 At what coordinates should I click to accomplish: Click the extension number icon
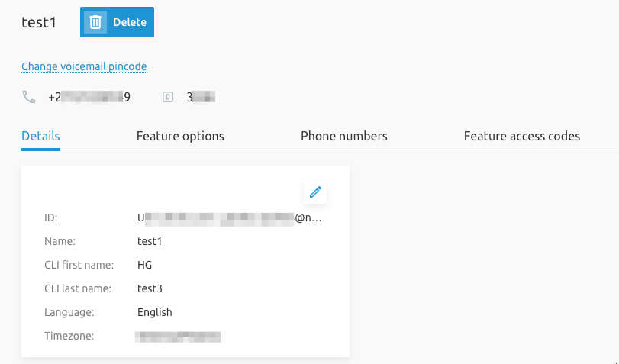click(168, 97)
